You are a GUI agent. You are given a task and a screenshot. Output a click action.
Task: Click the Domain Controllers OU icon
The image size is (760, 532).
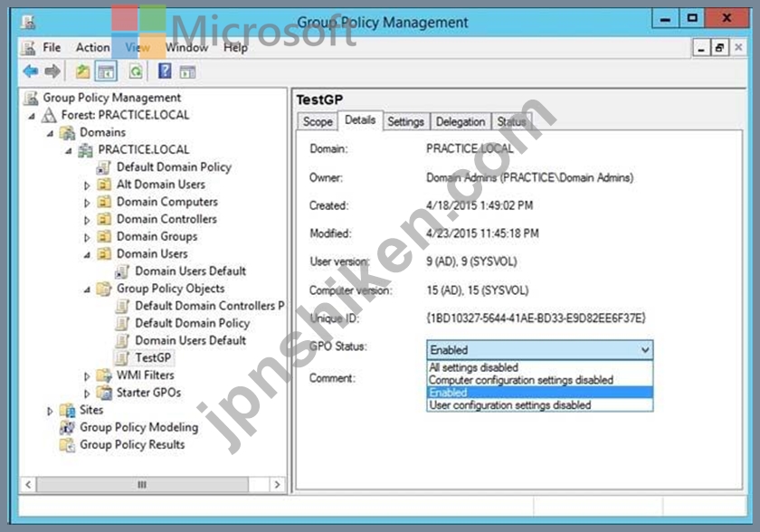point(104,220)
